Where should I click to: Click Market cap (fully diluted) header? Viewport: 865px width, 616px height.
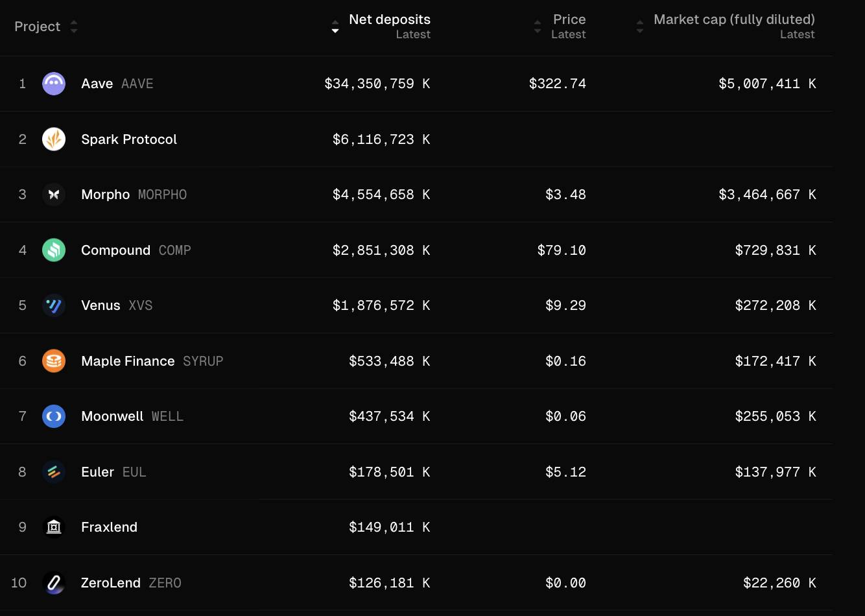point(734,19)
